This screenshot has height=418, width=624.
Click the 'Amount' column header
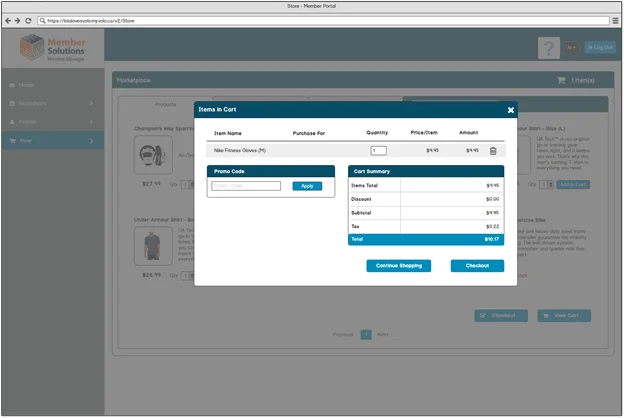[x=469, y=133]
